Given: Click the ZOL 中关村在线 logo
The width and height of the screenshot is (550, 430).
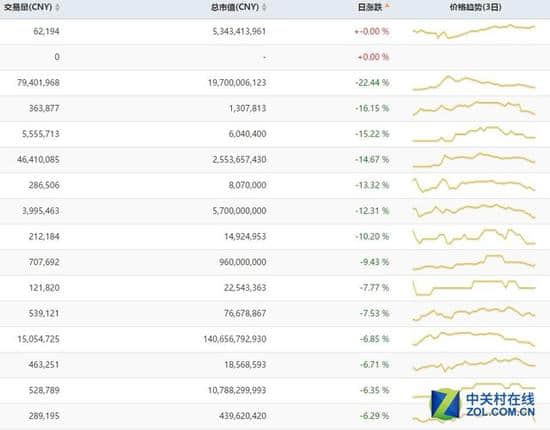Looking at the screenshot, I should [x=483, y=404].
